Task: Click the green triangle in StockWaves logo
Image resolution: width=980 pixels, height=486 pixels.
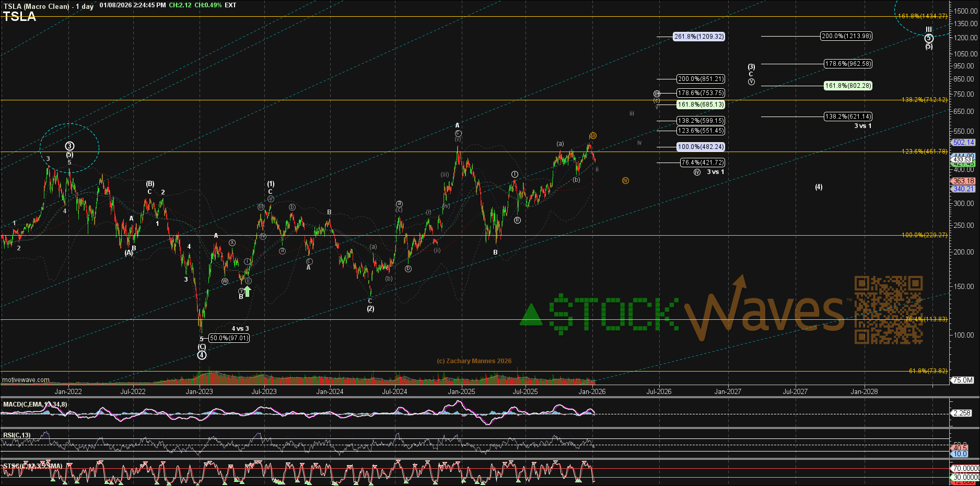Action: (x=531, y=315)
